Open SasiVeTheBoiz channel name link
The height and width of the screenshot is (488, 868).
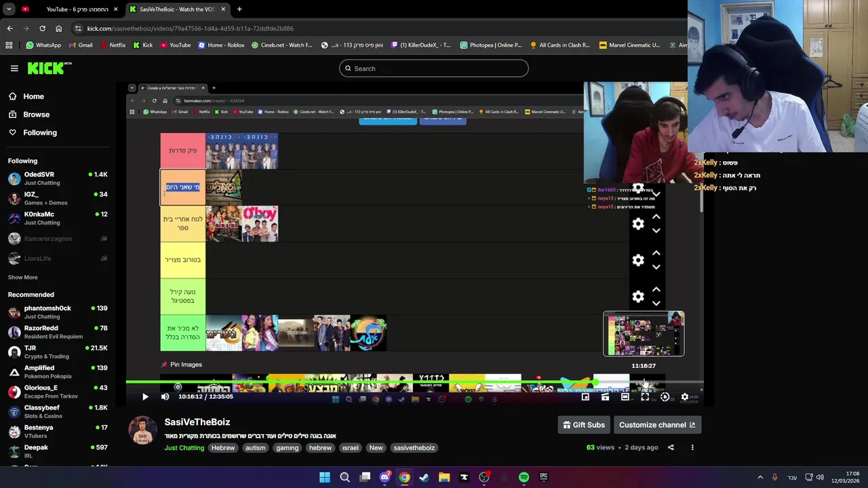(197, 422)
